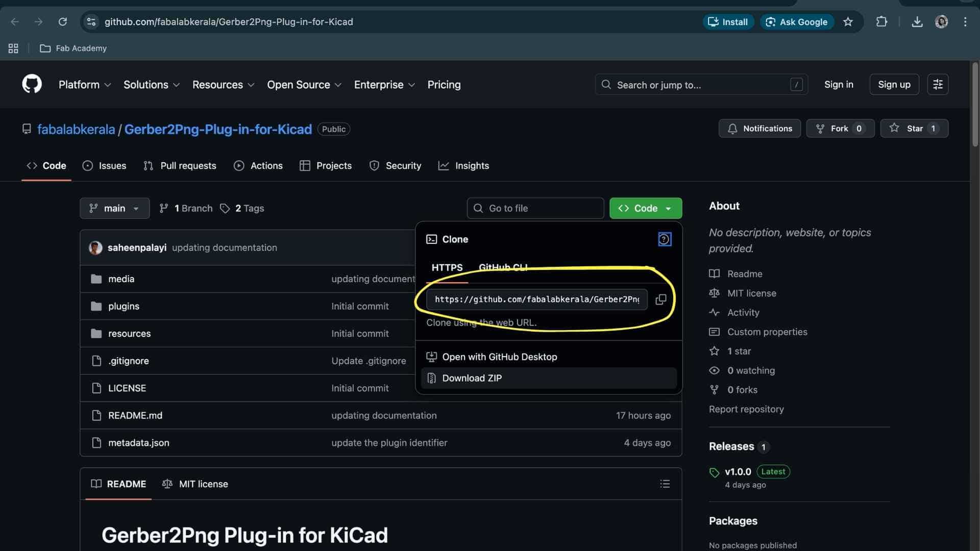The height and width of the screenshot is (551, 980).
Task: Copy the HTTPS clone URL to clipboard
Action: click(x=660, y=299)
